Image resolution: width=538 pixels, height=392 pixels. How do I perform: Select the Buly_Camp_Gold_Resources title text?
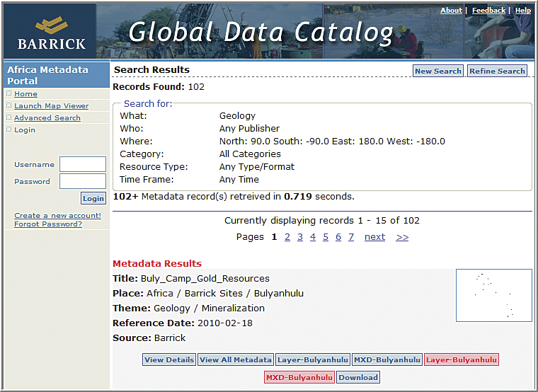click(205, 279)
